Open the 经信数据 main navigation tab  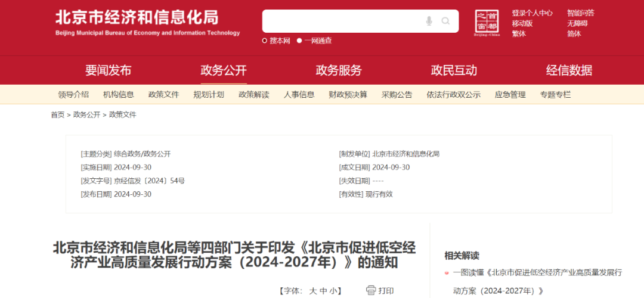[569, 70]
